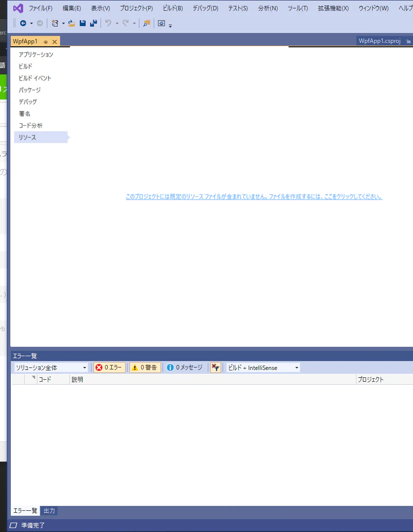Viewport: 413px width, 532px height.
Task: Open the 分析(N) menu
Action: (x=268, y=8)
